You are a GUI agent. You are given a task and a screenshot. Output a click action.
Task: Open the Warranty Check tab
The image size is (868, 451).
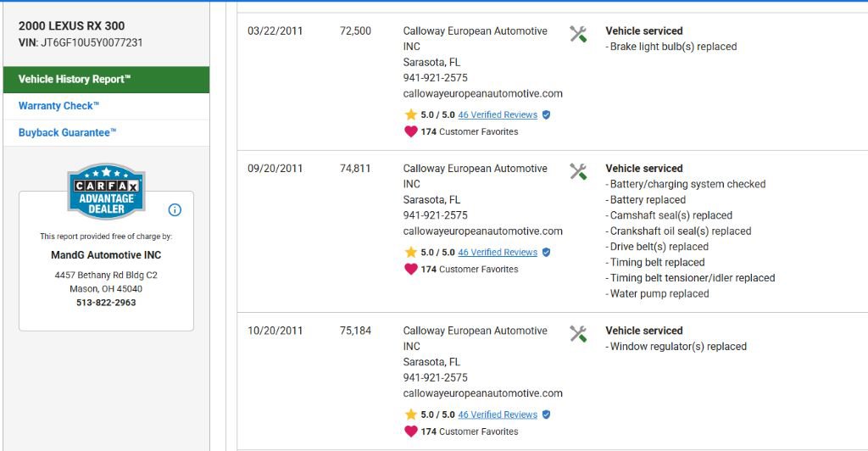59,106
